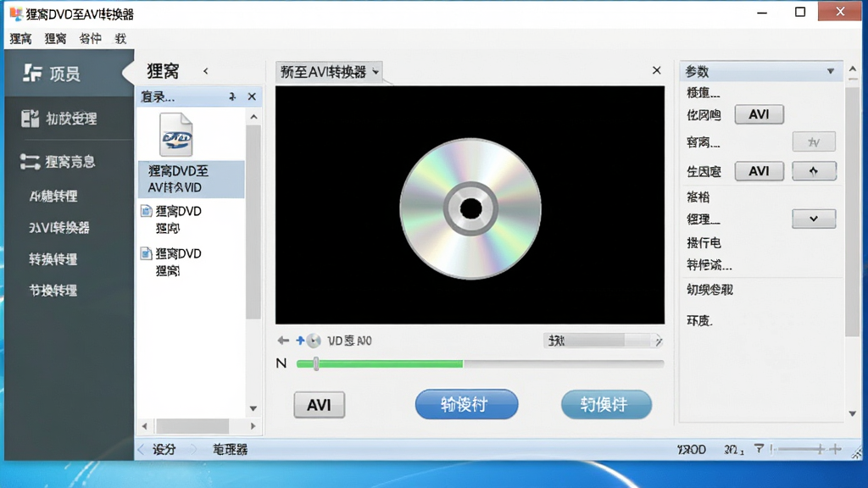Click the horizontal scroll left arrow
This screenshot has width=868, height=488.
click(x=144, y=426)
